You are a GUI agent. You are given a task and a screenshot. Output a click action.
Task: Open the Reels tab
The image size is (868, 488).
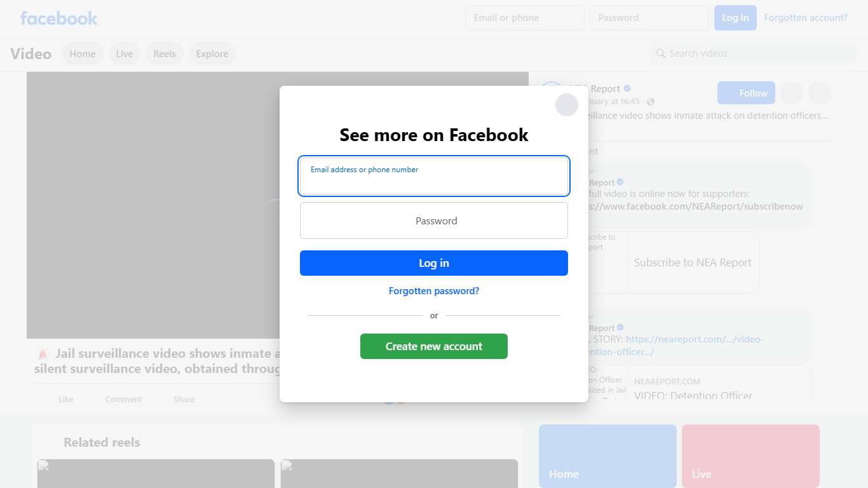(x=165, y=54)
